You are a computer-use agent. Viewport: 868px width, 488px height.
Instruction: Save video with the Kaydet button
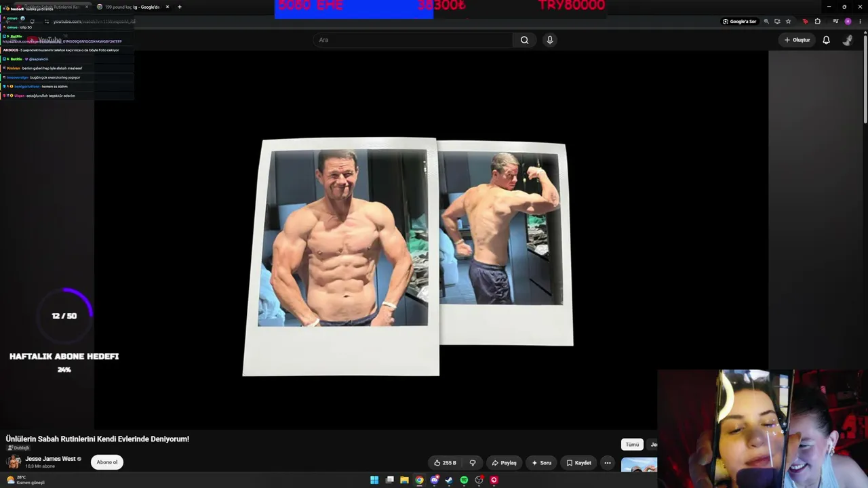[579, 463]
